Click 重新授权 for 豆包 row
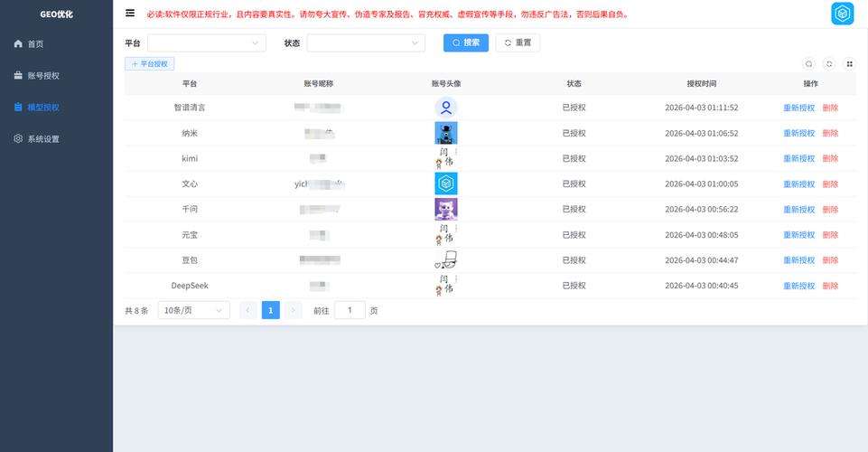Viewport: 868px width, 452px height. [x=798, y=259]
